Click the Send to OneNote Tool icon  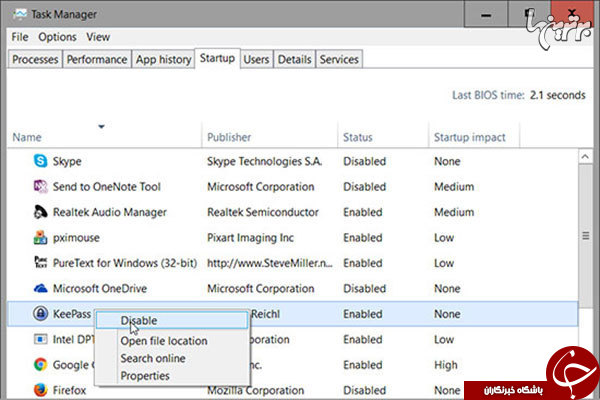40,186
